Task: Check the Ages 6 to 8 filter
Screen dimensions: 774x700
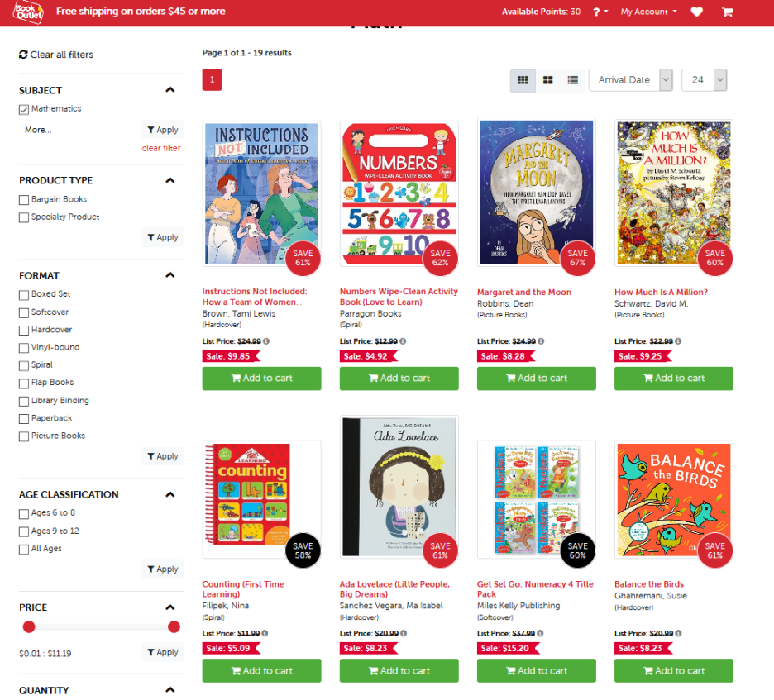Action: pyautogui.click(x=24, y=514)
